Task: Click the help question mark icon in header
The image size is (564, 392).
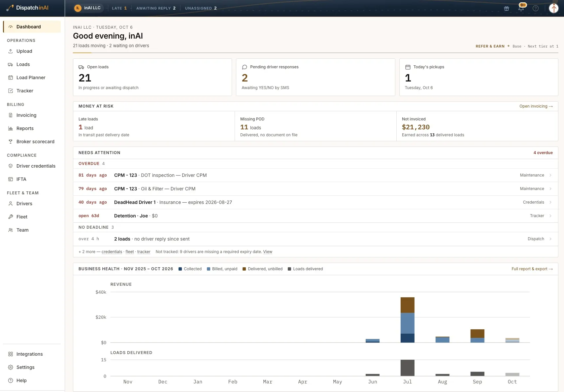Action: (536, 8)
